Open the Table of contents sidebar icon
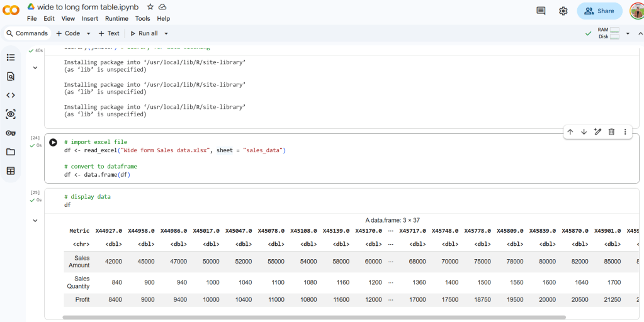This screenshot has width=644, height=322. pyautogui.click(x=11, y=58)
